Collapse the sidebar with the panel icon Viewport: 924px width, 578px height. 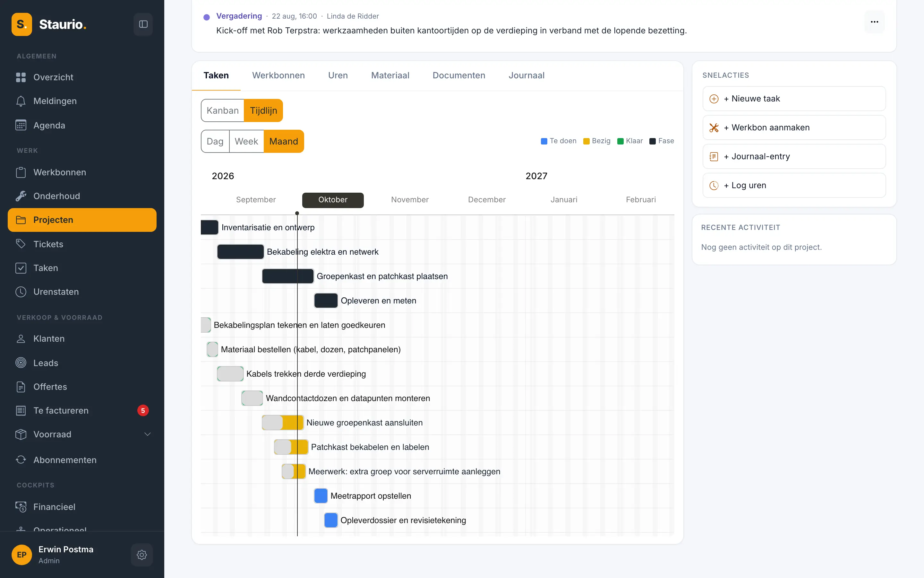143,24
